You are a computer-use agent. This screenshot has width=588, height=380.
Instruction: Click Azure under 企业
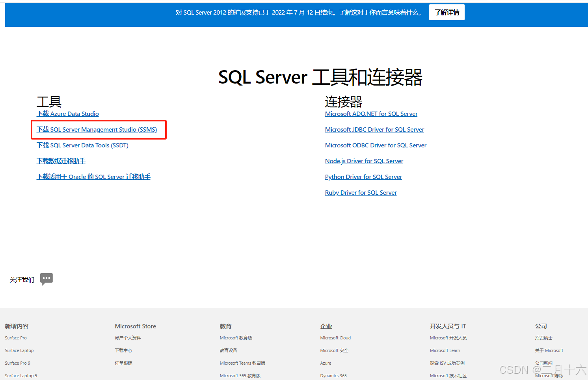[x=326, y=363]
